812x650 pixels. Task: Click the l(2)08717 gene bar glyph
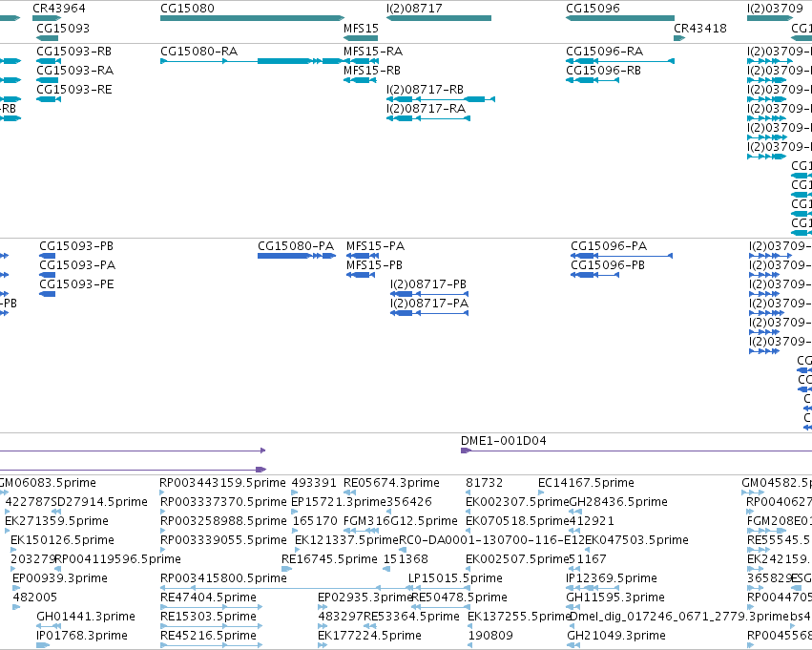439,18
